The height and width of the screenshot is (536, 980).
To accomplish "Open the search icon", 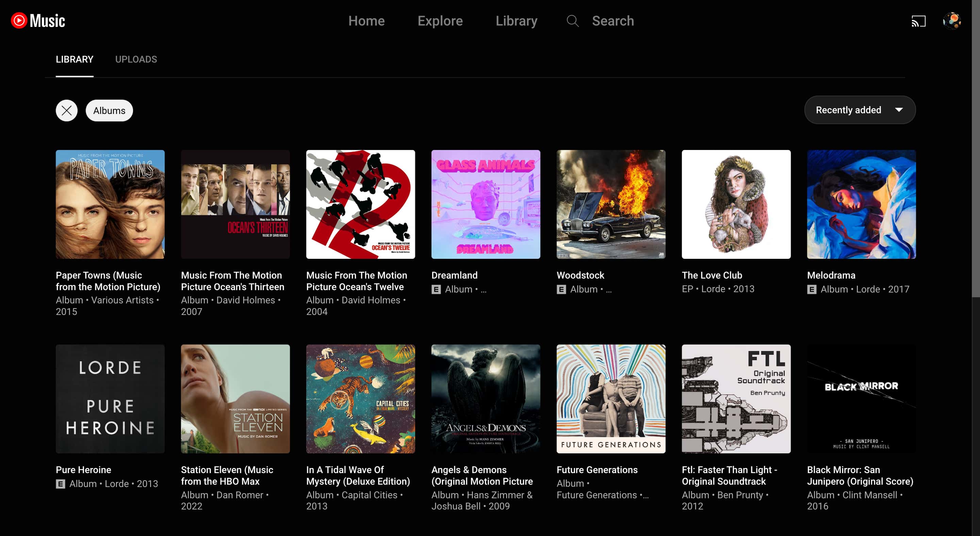I will pos(572,21).
